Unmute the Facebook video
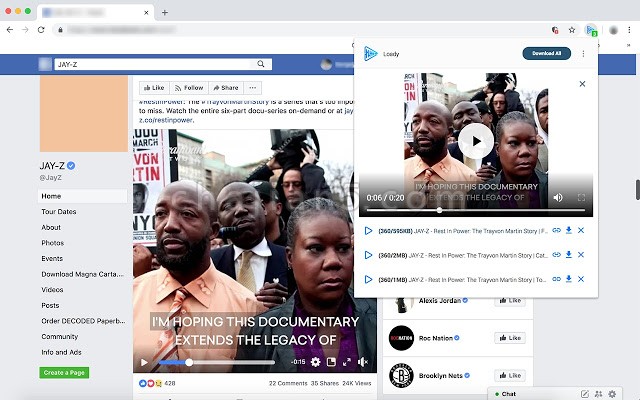 [362, 362]
